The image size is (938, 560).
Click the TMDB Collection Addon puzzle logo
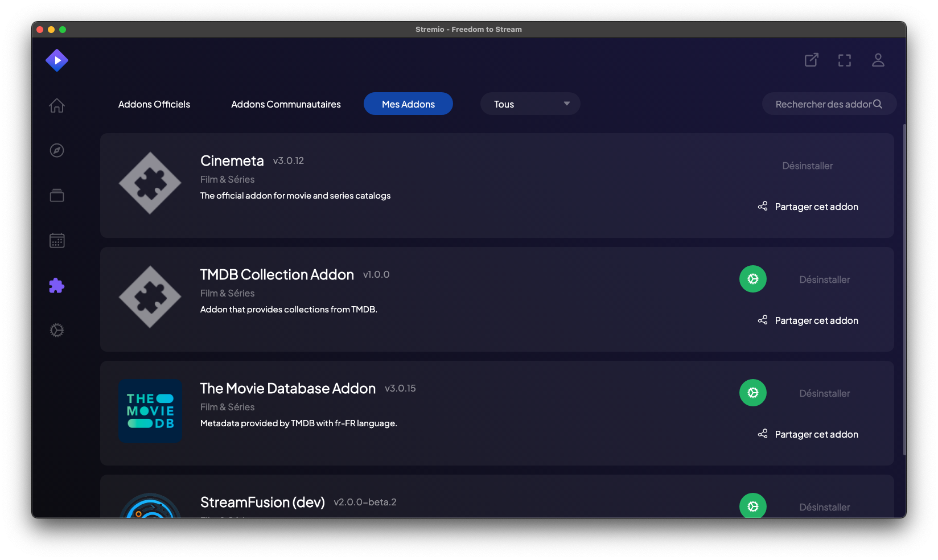[x=150, y=297]
